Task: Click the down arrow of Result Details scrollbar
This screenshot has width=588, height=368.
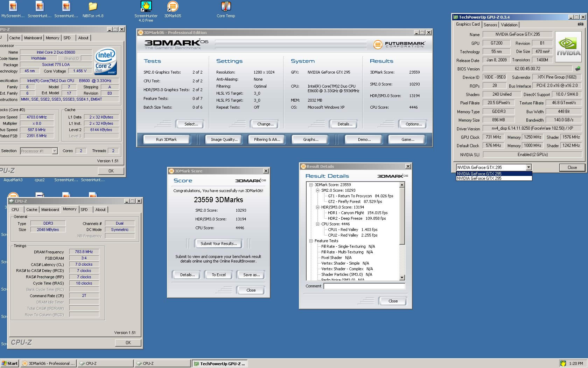Action: tap(402, 278)
